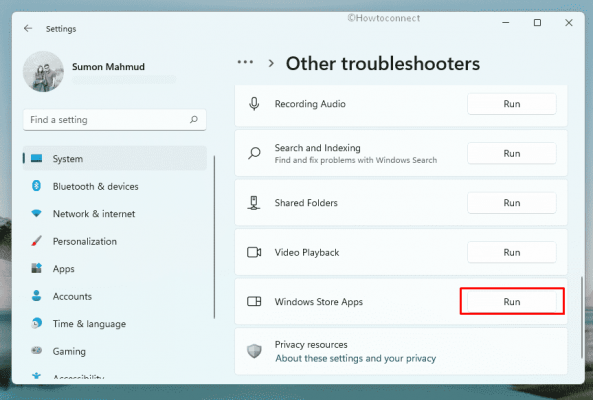This screenshot has height=400, width=593.
Task: Close the Settings window
Action: (569, 23)
